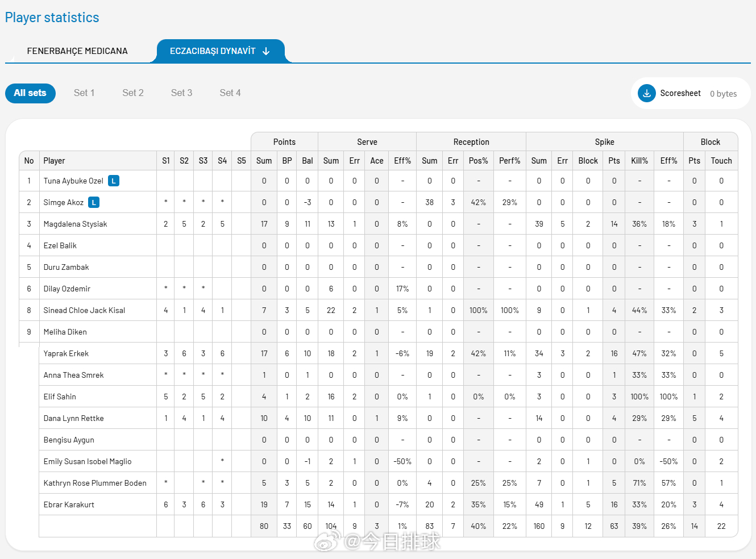Click the Reception group header

471,142
